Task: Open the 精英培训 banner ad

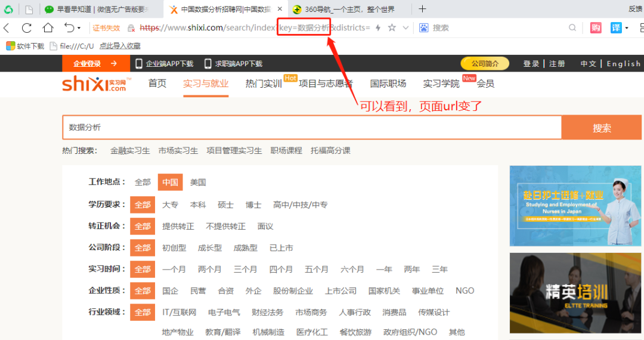Action: pyautogui.click(x=575, y=293)
